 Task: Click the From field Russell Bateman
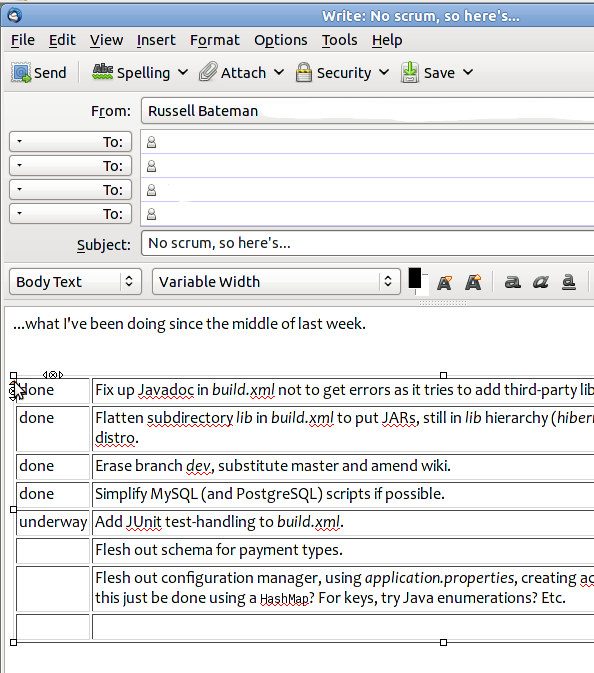(x=367, y=111)
